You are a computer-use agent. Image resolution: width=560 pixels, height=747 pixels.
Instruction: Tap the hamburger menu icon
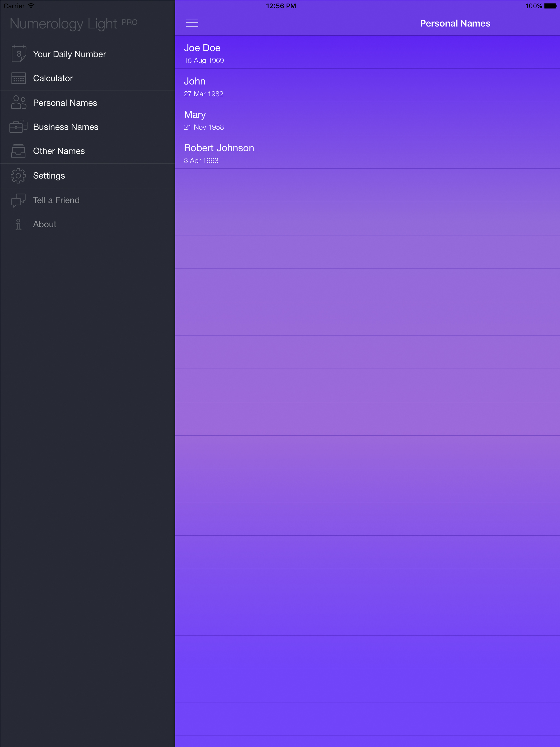192,23
